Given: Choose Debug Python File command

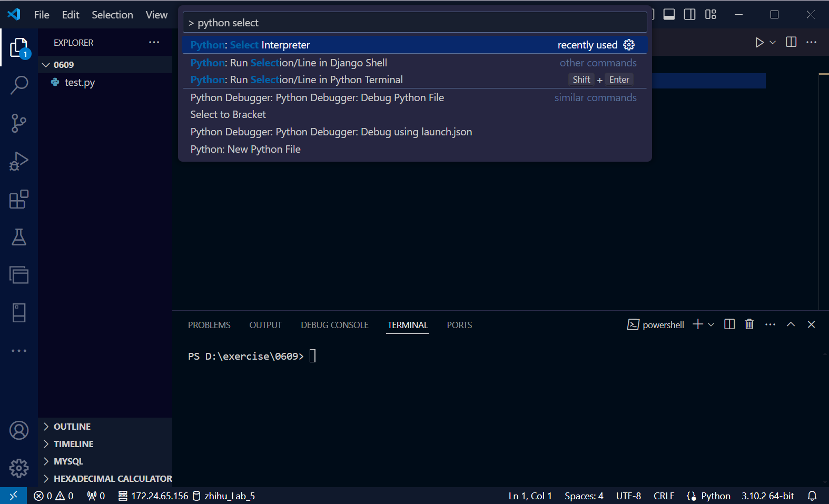Looking at the screenshot, I should coord(414,97).
